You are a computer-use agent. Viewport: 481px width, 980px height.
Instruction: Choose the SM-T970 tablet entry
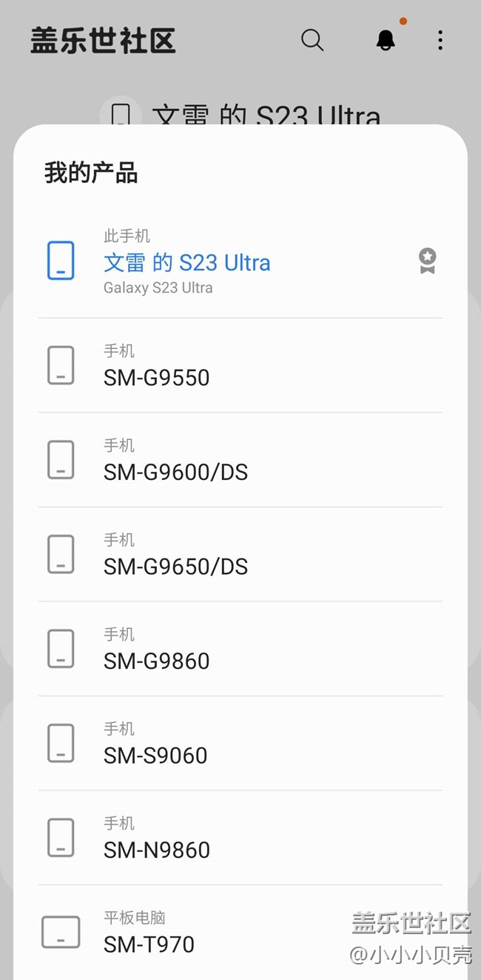coord(149,944)
